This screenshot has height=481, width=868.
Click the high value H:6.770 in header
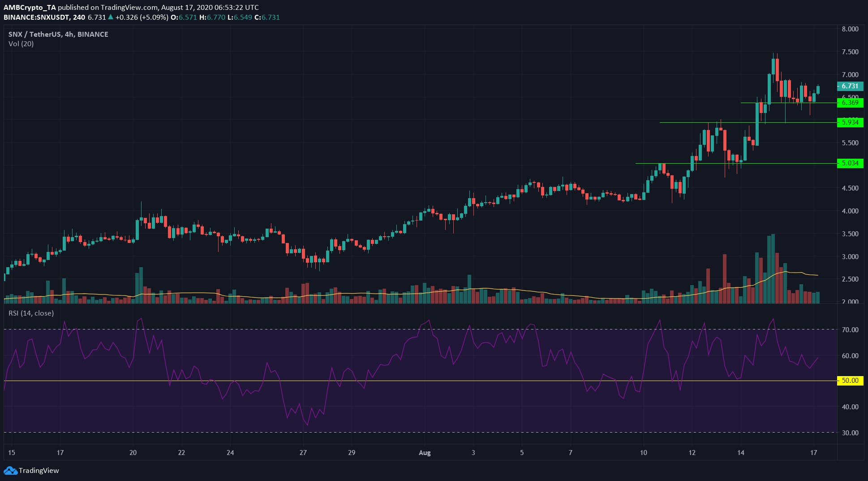click(212, 17)
